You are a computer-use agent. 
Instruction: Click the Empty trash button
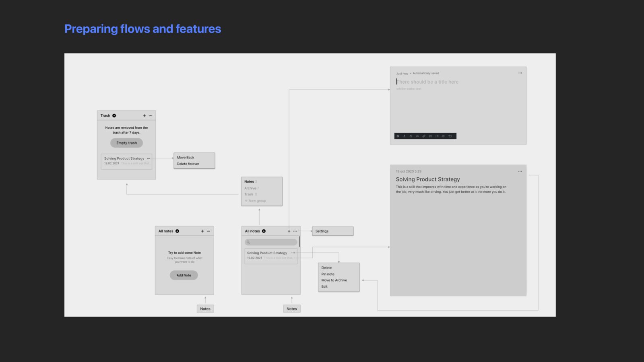click(x=126, y=143)
